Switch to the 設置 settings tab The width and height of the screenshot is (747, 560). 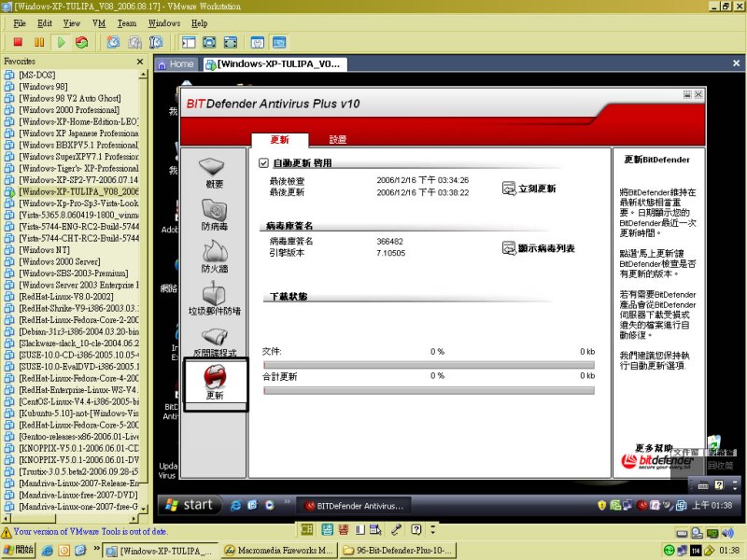(337, 139)
